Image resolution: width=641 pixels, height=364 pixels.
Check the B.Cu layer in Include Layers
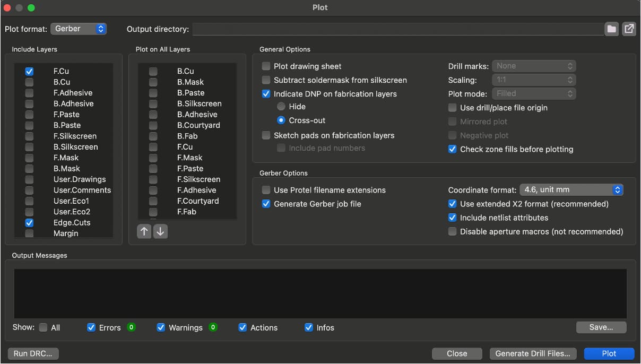click(29, 82)
